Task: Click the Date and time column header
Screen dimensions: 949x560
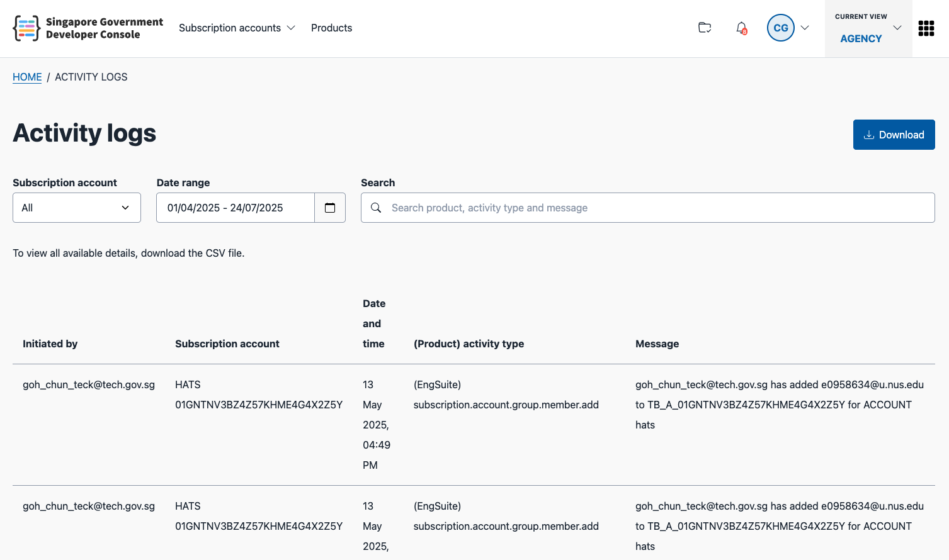Action: (x=374, y=323)
